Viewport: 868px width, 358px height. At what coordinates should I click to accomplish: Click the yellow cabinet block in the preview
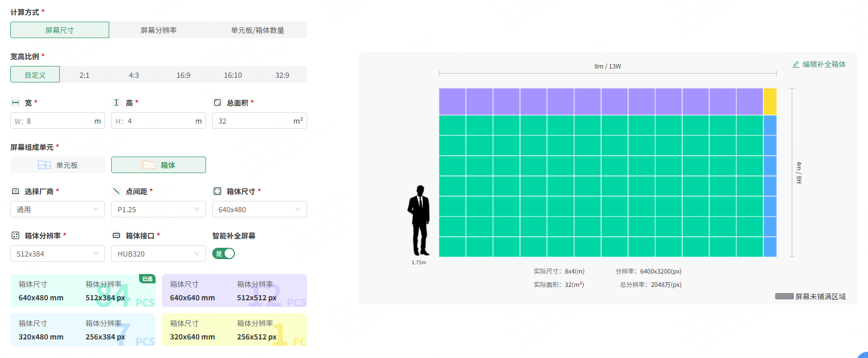coord(770,101)
